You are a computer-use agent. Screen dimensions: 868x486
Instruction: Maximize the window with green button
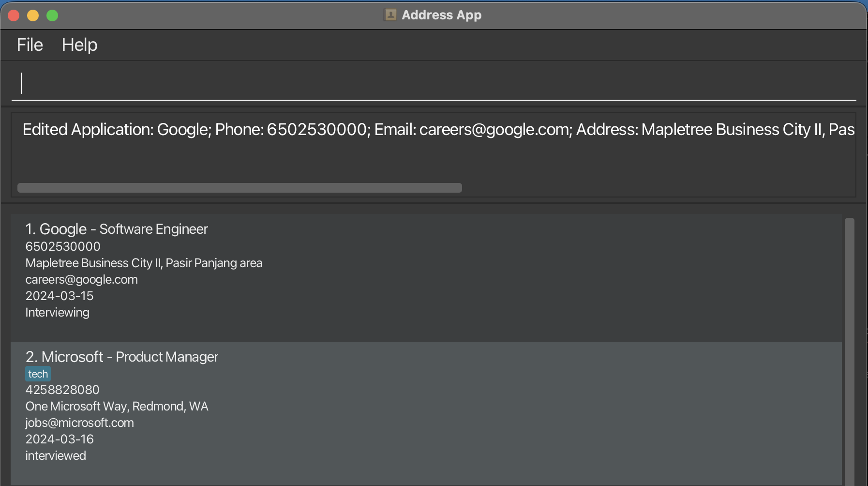(52, 15)
